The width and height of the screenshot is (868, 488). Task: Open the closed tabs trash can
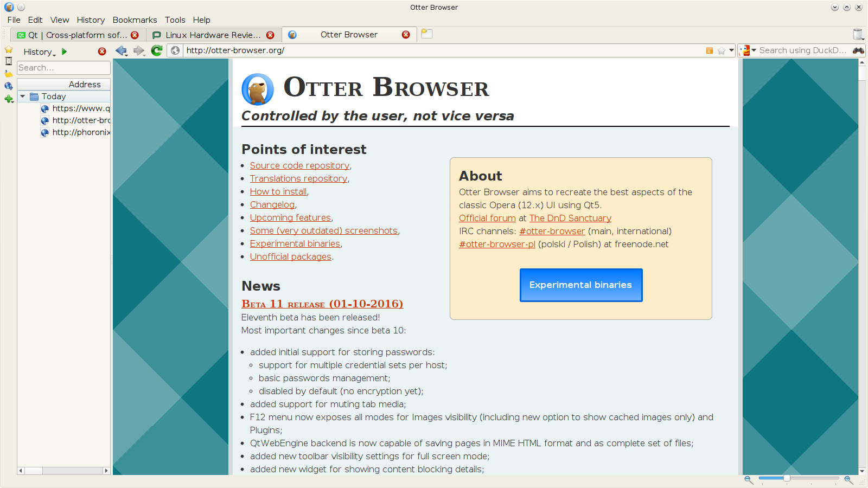point(858,34)
